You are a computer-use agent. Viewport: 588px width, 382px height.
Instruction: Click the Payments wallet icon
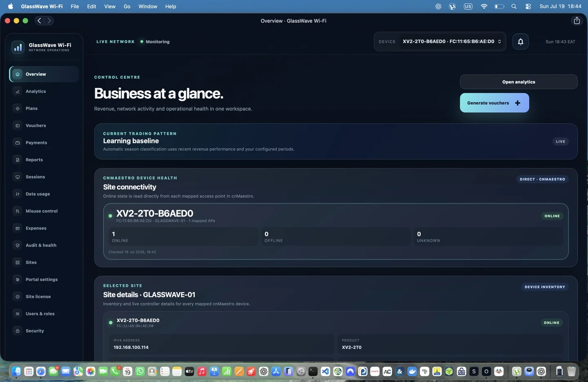(x=18, y=143)
